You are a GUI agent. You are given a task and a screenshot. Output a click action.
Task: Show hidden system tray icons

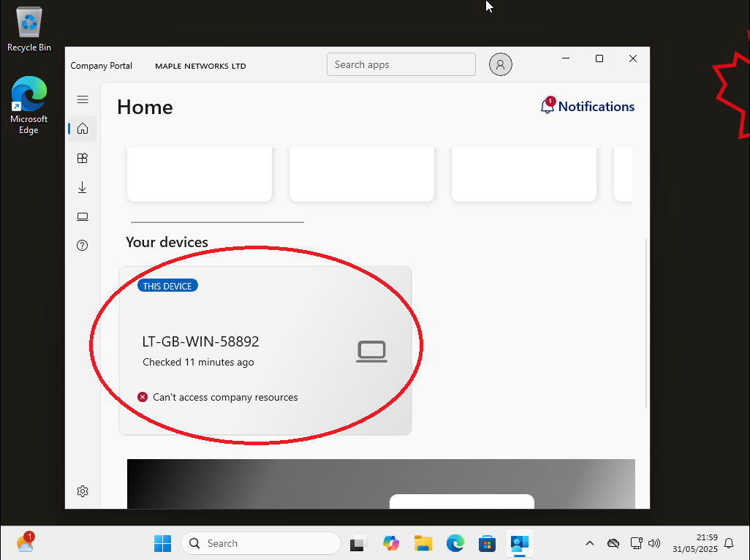[589, 543]
